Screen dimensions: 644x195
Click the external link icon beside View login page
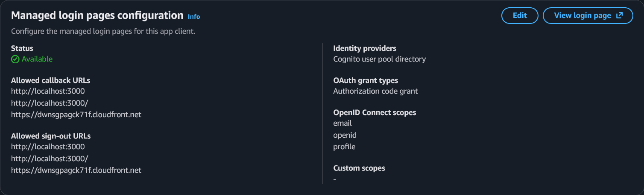coord(619,15)
